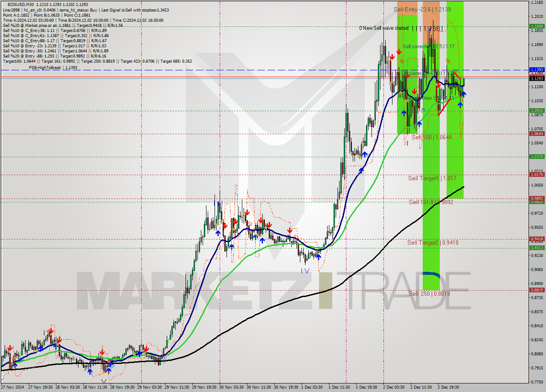Click the '30 Nov 03:30' time axis label
The width and height of the screenshot is (546, 392).
click(231, 387)
